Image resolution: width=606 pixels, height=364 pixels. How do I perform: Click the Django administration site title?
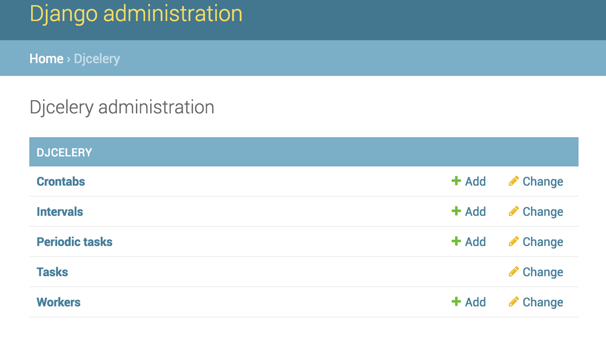click(x=136, y=14)
